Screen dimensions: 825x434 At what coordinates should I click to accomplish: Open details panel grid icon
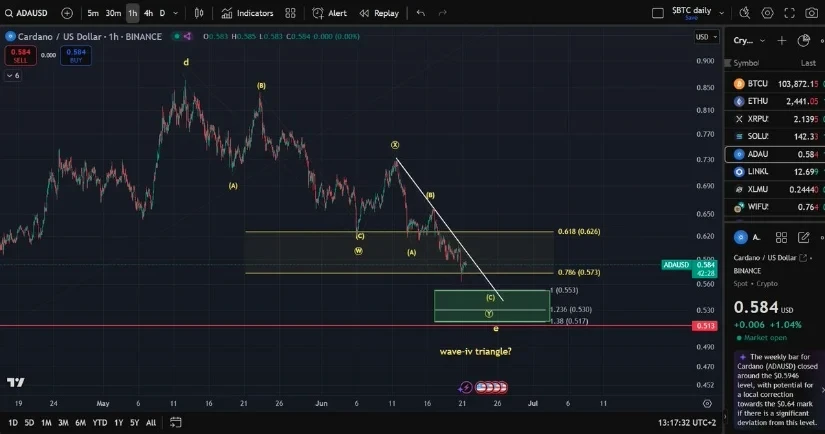pyautogui.click(x=781, y=238)
